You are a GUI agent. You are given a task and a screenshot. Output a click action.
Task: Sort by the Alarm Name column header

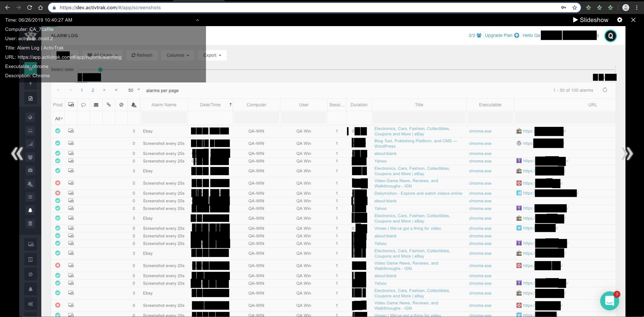pos(164,105)
